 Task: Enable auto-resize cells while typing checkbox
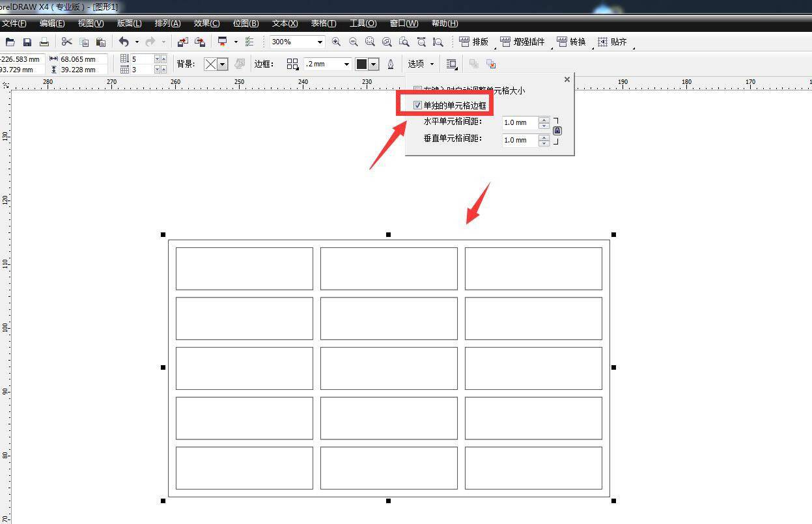tap(417, 90)
